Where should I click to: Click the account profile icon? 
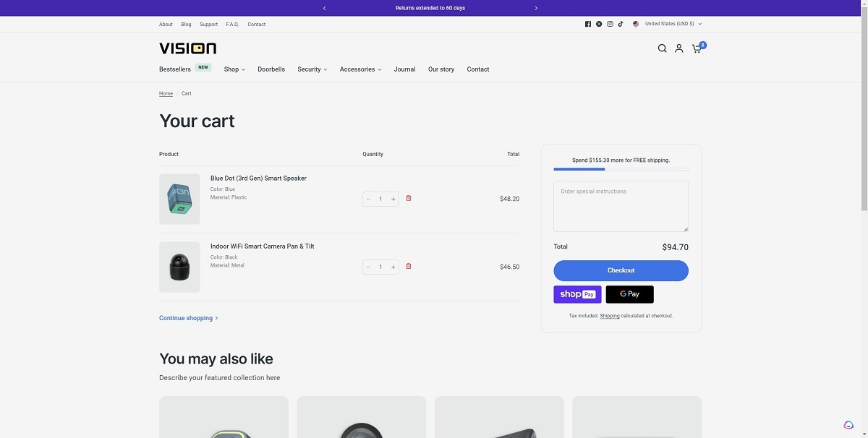coord(678,48)
